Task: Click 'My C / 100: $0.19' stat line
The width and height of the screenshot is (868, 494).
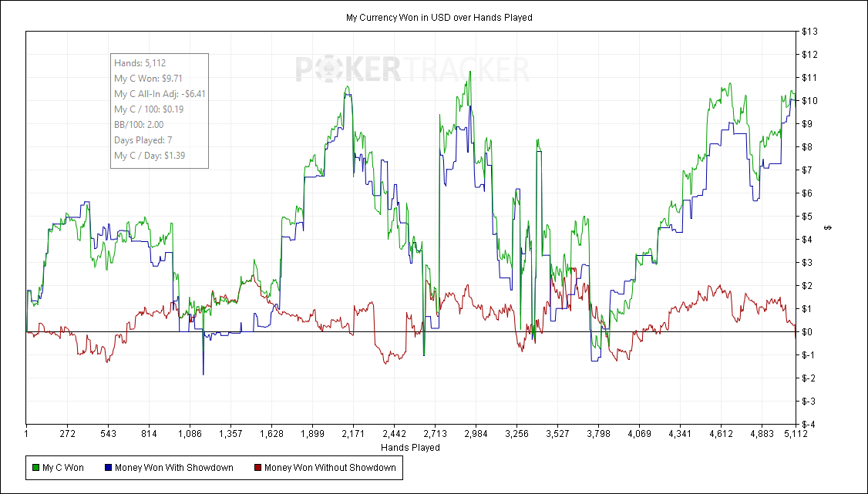Action: pyautogui.click(x=149, y=109)
